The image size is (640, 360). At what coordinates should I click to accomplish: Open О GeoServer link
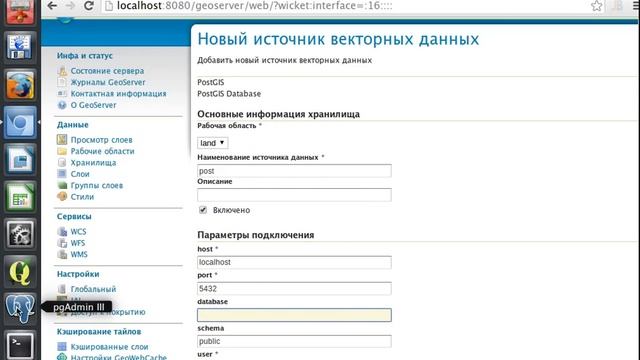pos(93,105)
